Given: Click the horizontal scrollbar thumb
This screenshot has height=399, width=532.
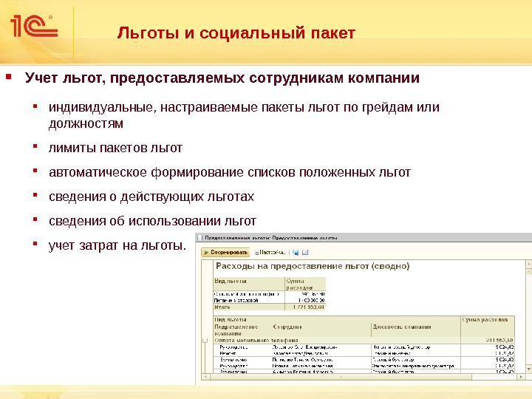Looking at the screenshot, I should 341,377.
